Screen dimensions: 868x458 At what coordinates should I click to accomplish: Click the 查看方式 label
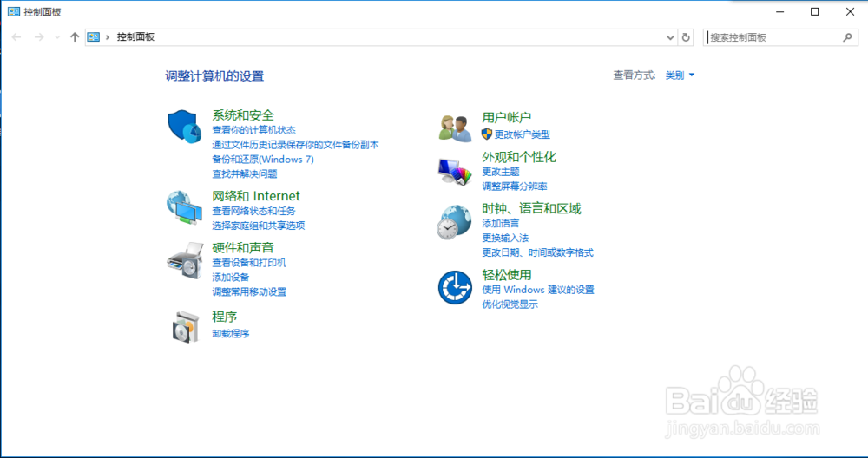click(635, 75)
